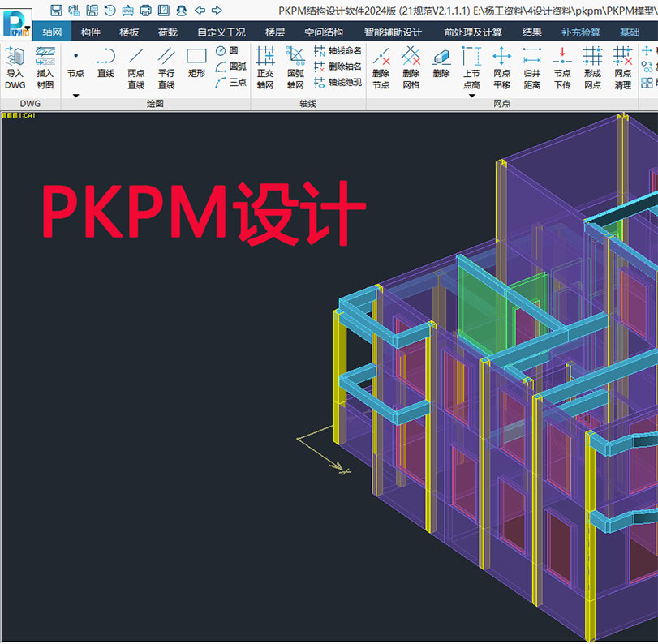Click 圆弧轴网 arc grid tool

[x=295, y=67]
